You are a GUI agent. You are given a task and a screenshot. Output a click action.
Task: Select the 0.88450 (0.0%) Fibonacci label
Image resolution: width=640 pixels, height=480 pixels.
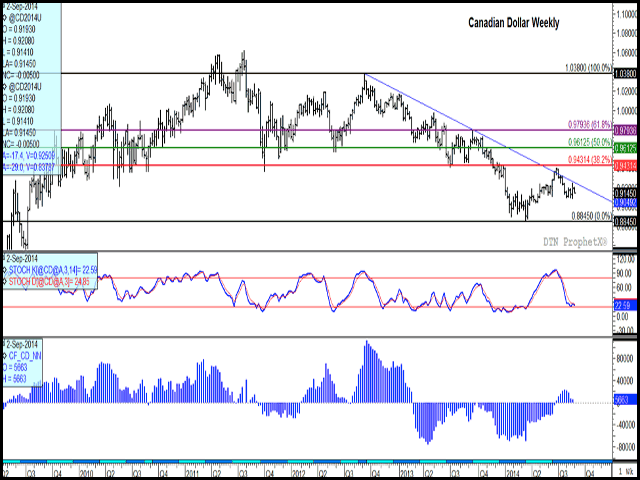pos(591,215)
